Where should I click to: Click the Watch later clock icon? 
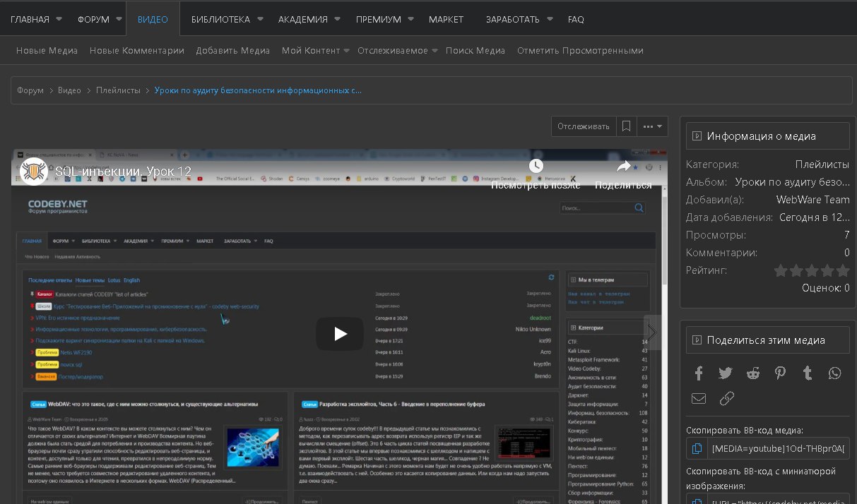pyautogui.click(x=536, y=166)
